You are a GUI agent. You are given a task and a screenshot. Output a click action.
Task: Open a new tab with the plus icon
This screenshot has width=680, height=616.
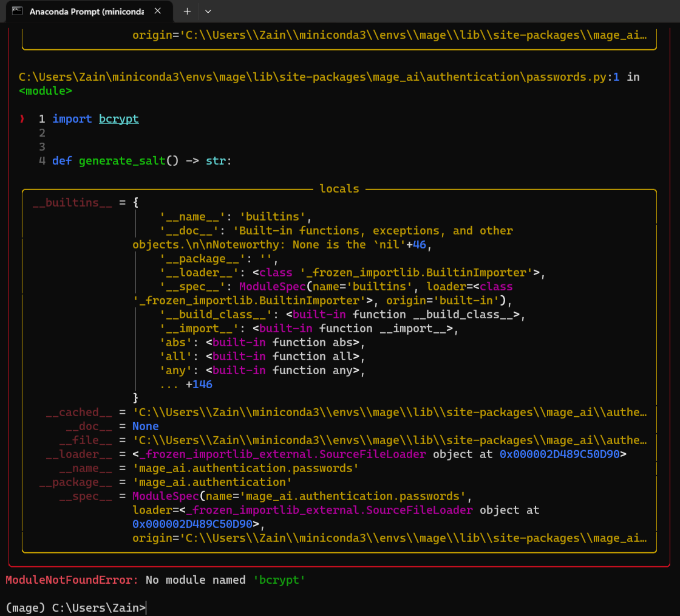pos(187,11)
